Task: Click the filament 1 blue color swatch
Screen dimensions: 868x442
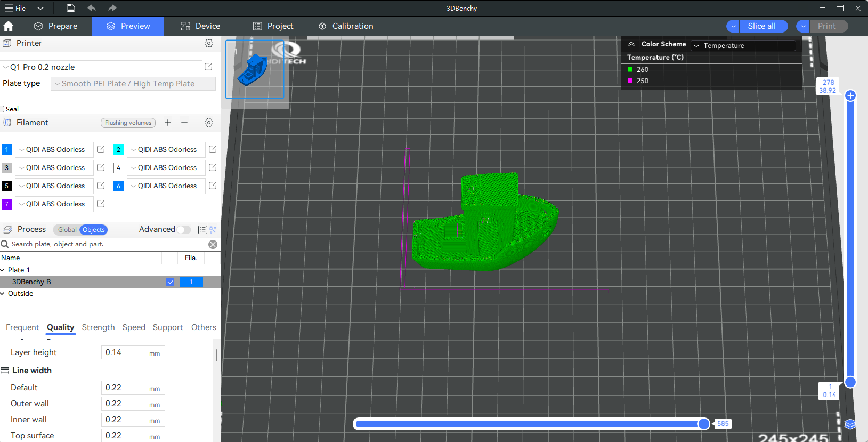Action: [x=7, y=150]
